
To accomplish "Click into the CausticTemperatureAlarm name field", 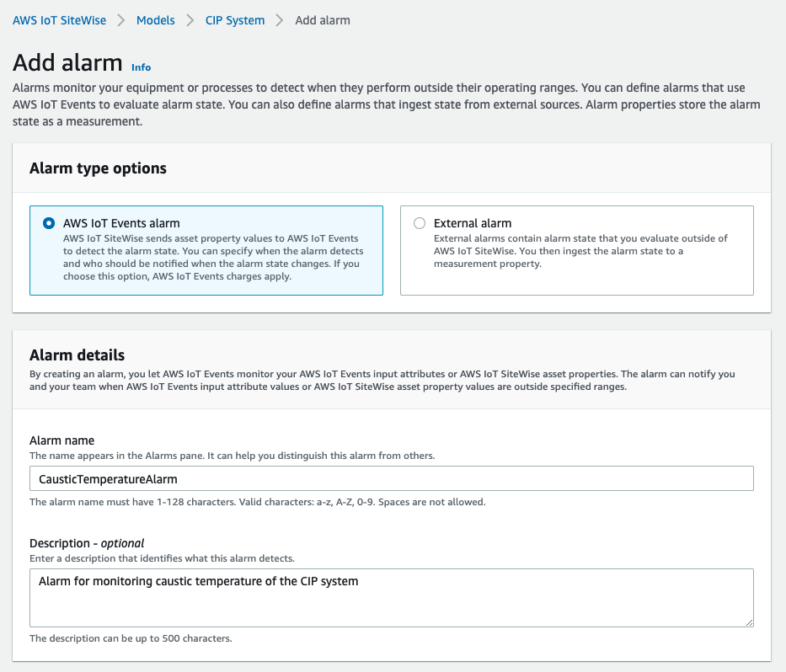I will [392, 477].
